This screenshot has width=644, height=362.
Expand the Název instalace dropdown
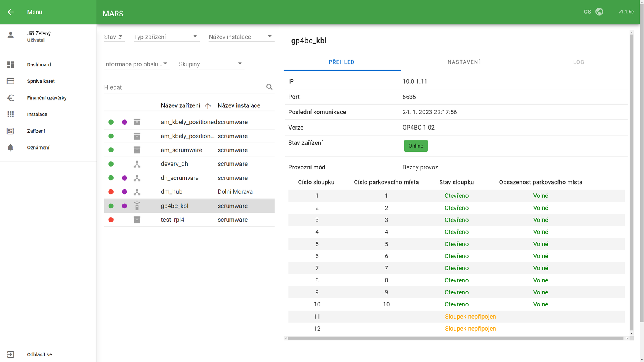pos(241,37)
